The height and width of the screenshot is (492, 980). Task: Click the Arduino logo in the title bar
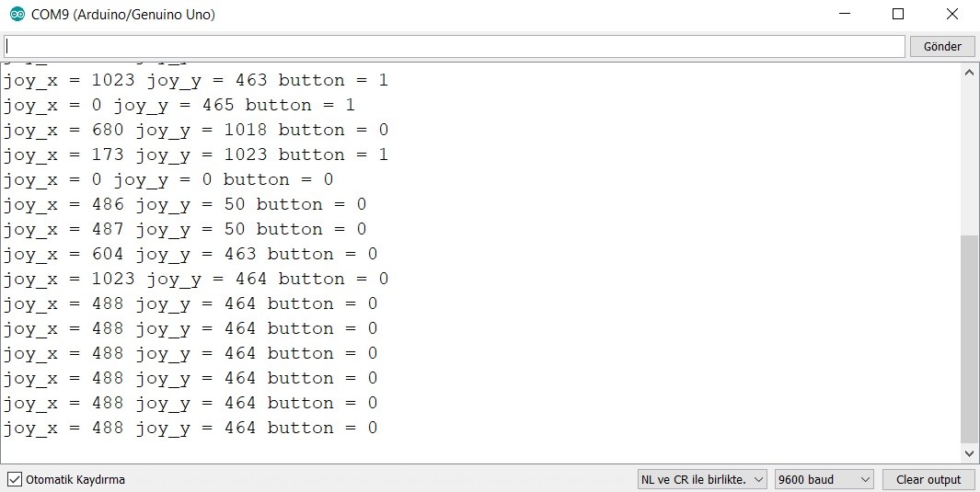[17, 15]
